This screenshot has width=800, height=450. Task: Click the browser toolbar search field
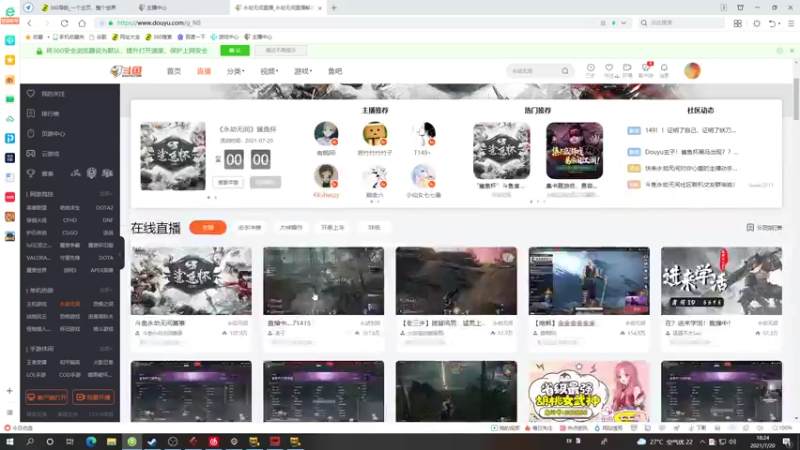click(x=682, y=23)
